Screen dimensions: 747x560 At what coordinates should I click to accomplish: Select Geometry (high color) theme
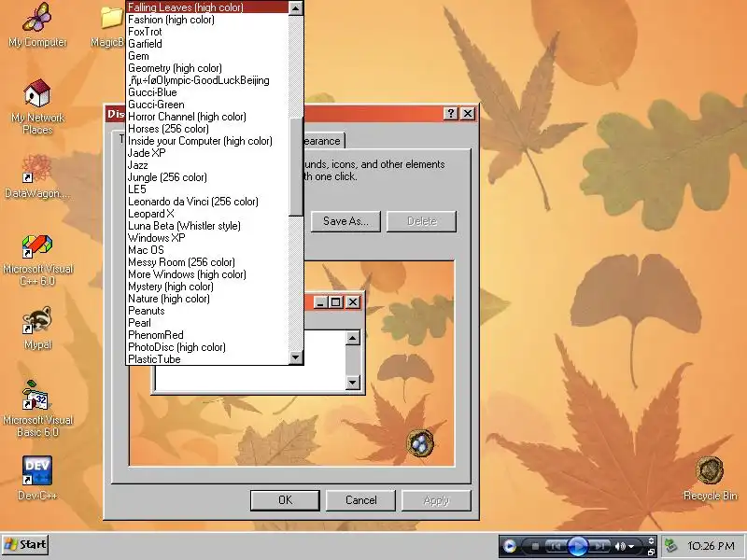coord(207,68)
